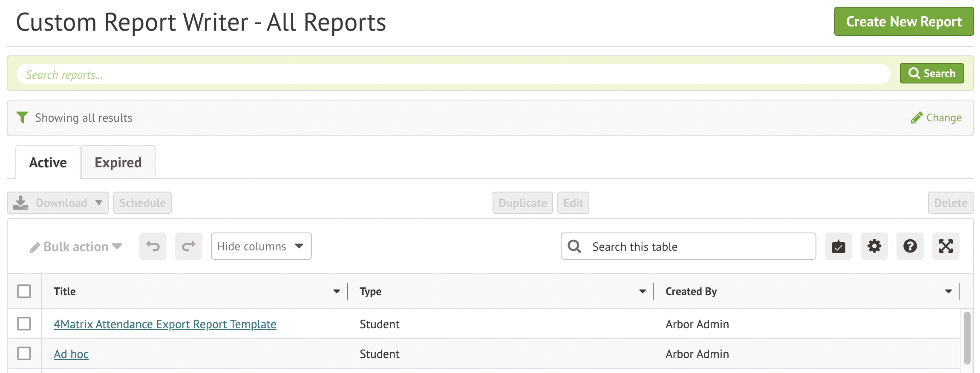
Task: Open the Hide columns dropdown
Action: pyautogui.click(x=261, y=246)
